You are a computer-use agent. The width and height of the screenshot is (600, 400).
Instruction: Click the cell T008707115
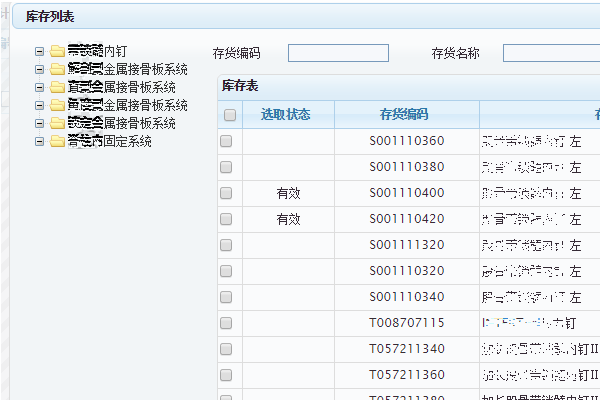(407, 323)
